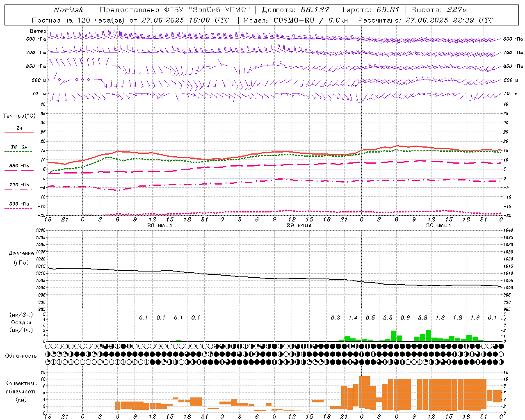Click the Norilsk station title
Screen dimensions: 525x420
[x=68, y=10]
